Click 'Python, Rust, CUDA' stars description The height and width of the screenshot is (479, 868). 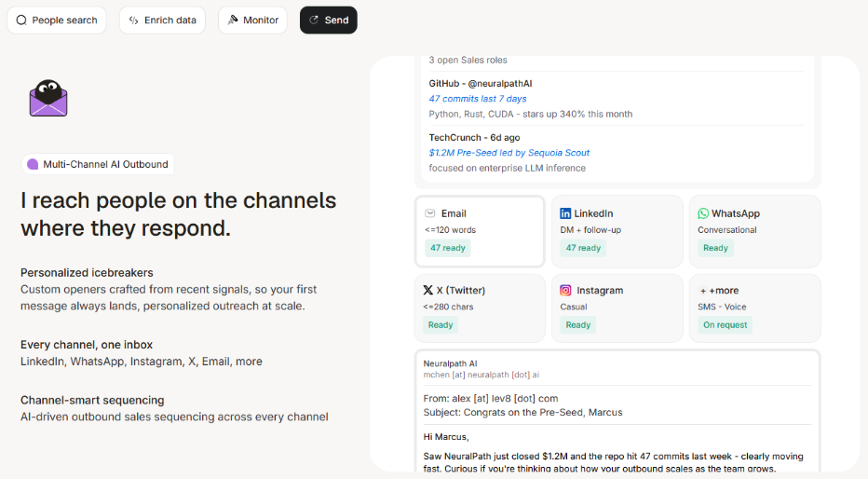(x=530, y=114)
